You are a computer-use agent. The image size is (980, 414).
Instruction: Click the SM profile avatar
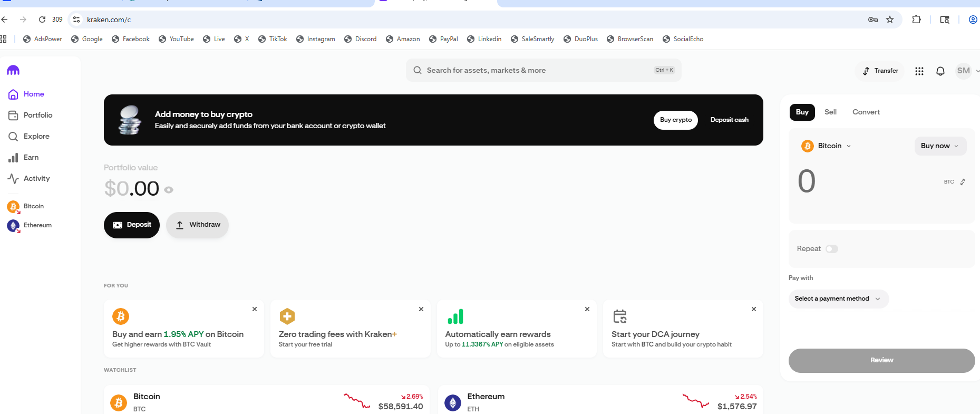click(x=964, y=71)
